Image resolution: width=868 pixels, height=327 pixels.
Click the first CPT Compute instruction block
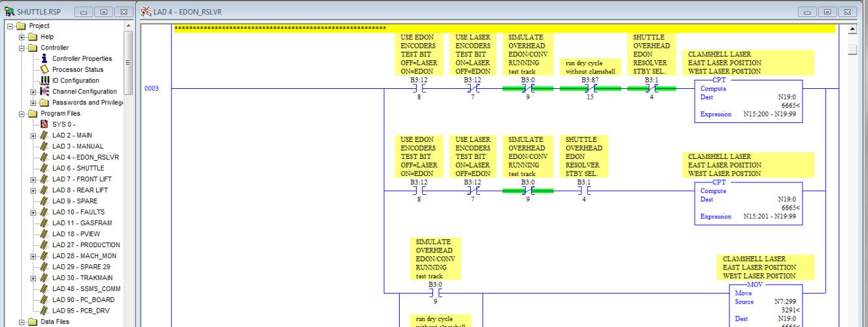click(748, 103)
